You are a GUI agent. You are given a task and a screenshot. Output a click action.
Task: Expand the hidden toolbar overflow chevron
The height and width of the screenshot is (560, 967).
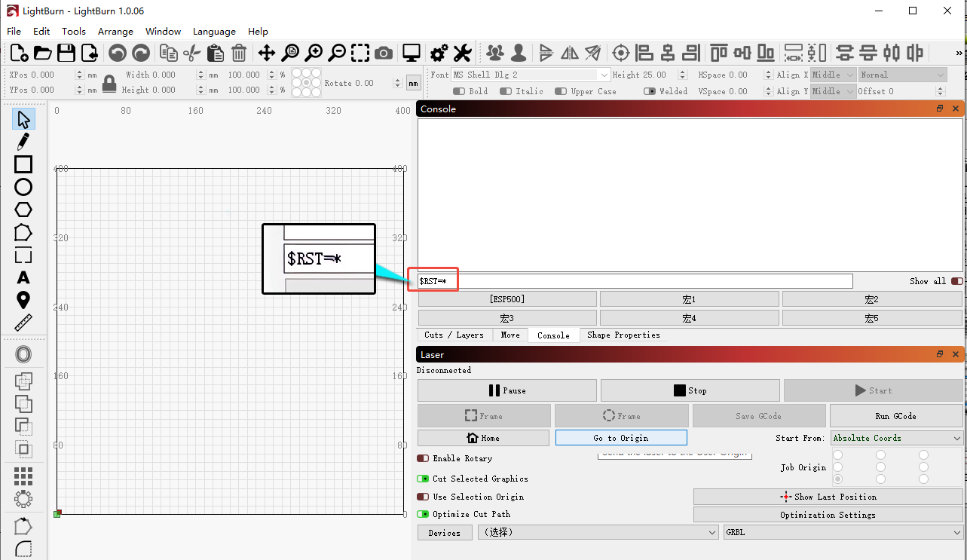[959, 53]
